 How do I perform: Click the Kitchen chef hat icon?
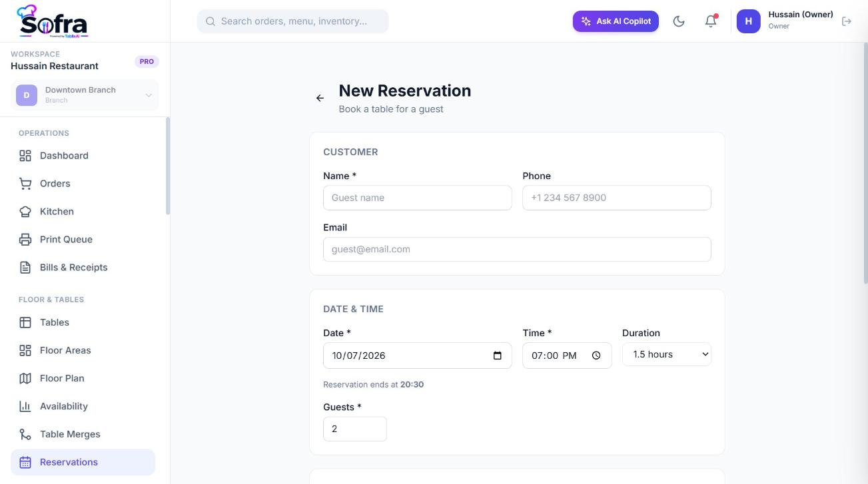pos(25,212)
